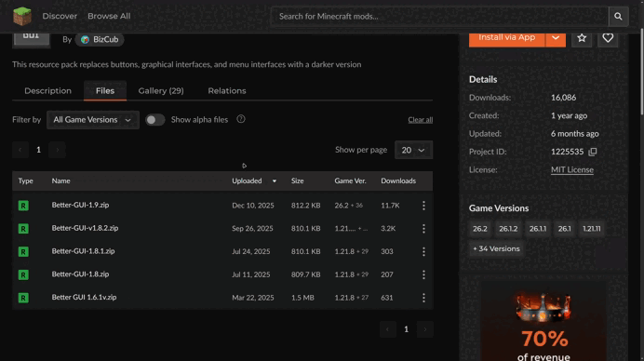Select game version tag 26.1.2
This screenshot has width=644, height=361.
click(508, 229)
